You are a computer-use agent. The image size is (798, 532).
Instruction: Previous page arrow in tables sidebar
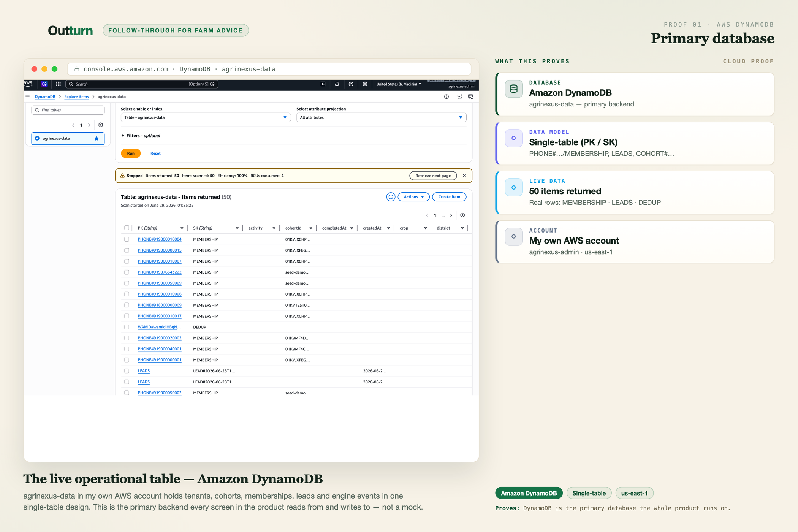coord(73,125)
